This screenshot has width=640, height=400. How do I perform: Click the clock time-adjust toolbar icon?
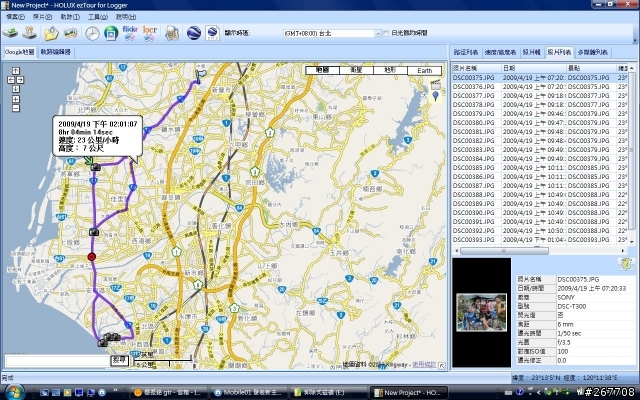point(92,33)
